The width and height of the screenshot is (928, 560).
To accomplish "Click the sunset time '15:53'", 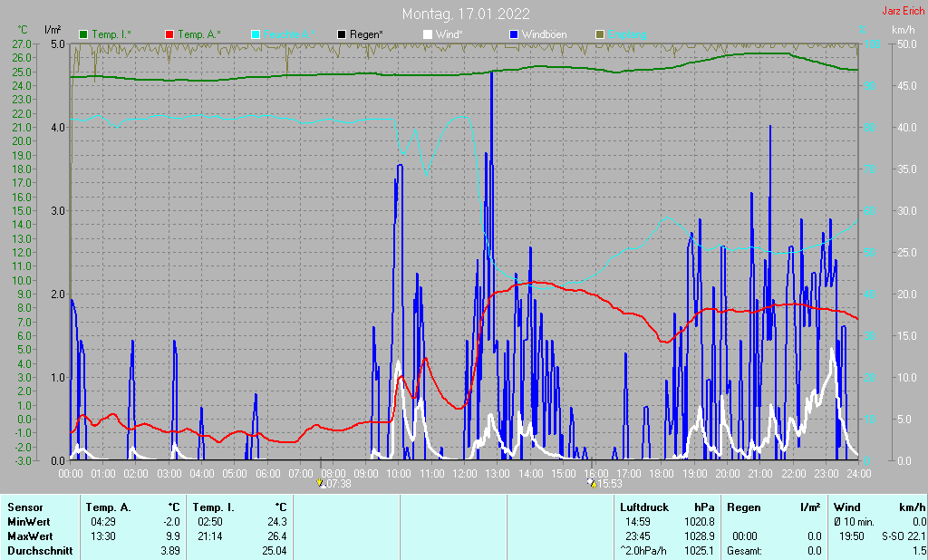I will (x=610, y=484).
